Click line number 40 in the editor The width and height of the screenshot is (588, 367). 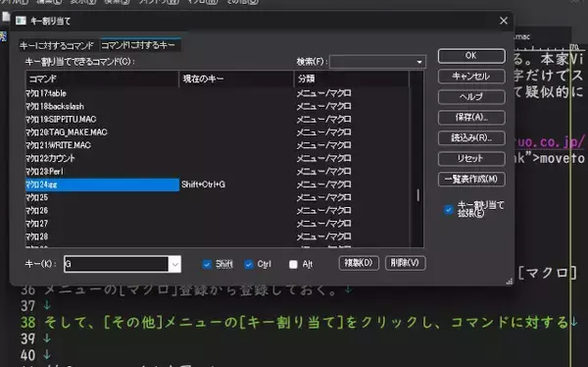pos(28,355)
